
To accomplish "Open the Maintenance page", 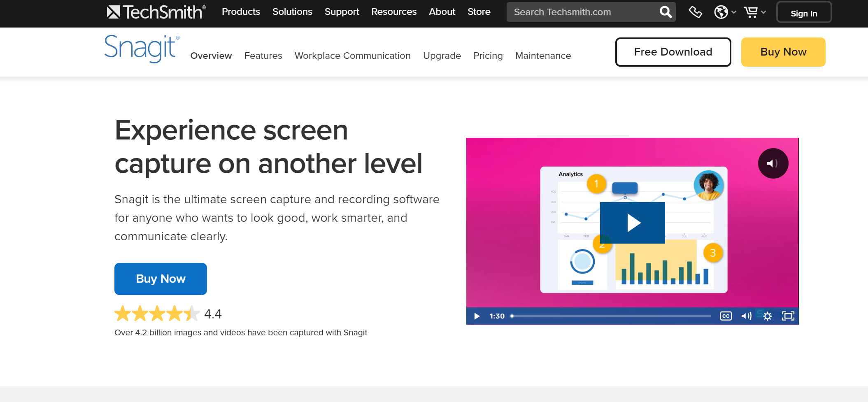I will coord(543,56).
